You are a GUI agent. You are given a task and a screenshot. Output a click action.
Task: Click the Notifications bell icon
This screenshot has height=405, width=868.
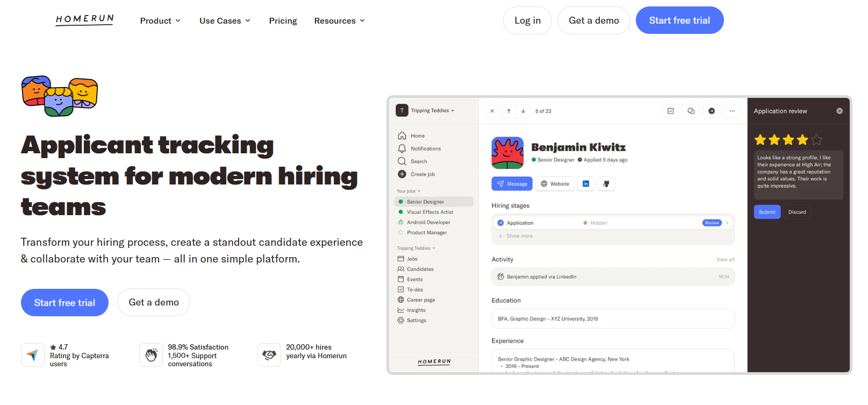tap(402, 148)
